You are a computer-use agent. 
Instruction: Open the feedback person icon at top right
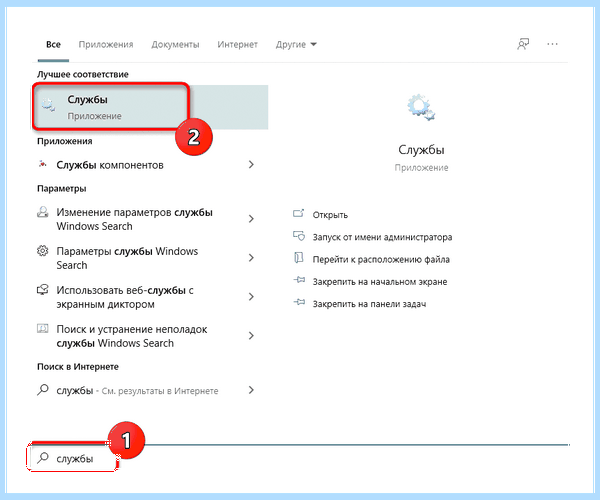click(523, 44)
